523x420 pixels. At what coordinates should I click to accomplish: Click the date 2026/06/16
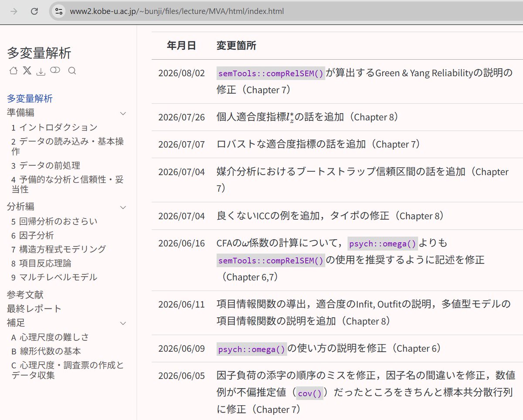click(x=181, y=243)
